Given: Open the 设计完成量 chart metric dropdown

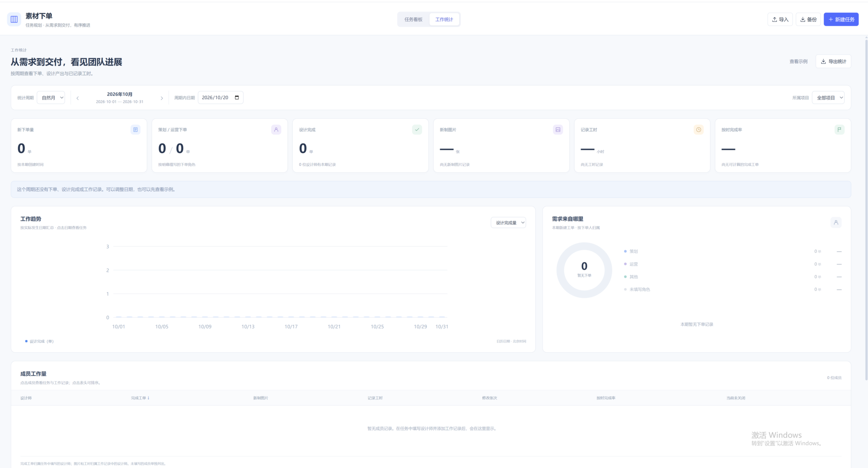Looking at the screenshot, I should tap(508, 223).
